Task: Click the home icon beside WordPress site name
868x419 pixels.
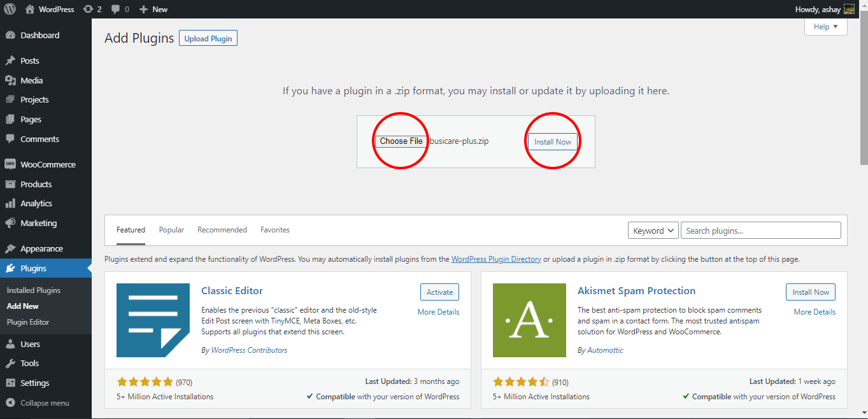Action: coord(30,10)
